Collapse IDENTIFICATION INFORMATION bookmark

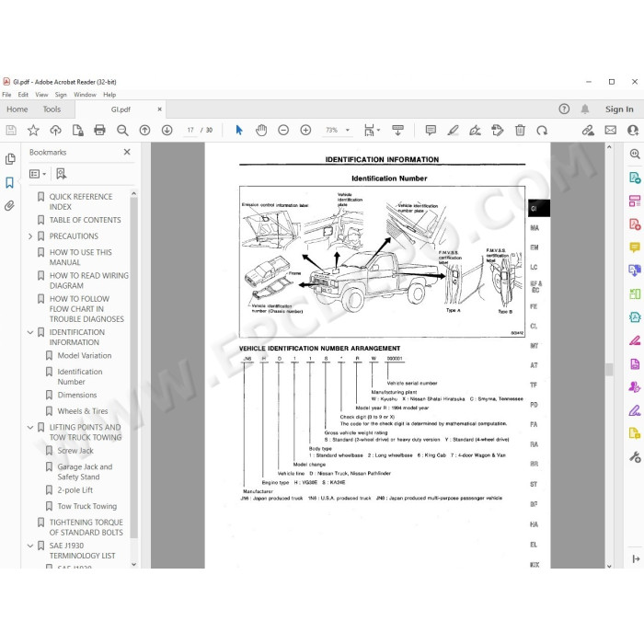[x=30, y=332]
